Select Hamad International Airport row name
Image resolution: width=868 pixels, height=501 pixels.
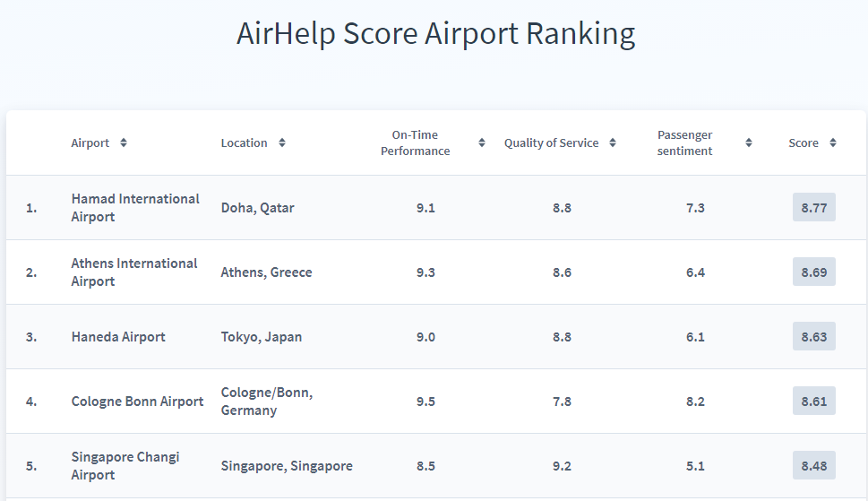[x=135, y=208]
